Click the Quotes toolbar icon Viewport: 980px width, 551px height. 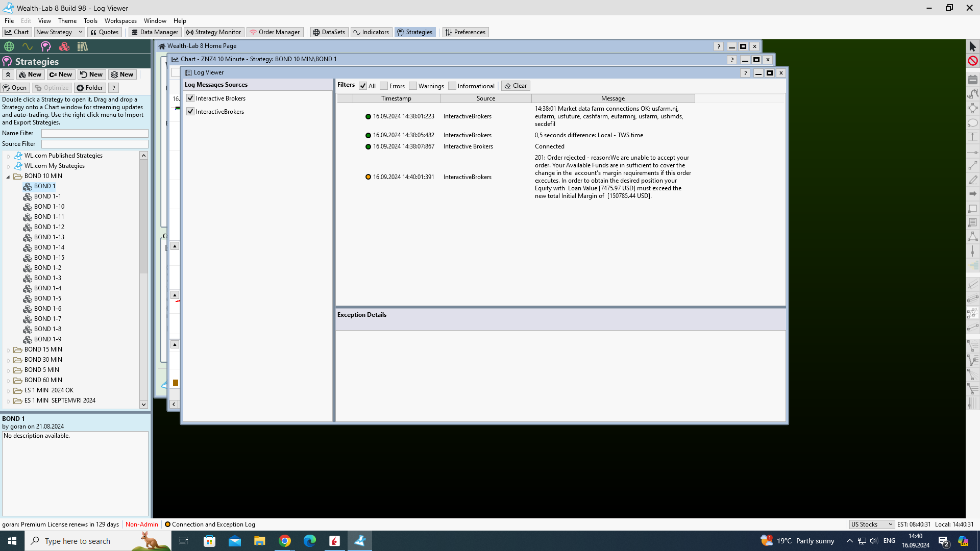coord(104,32)
